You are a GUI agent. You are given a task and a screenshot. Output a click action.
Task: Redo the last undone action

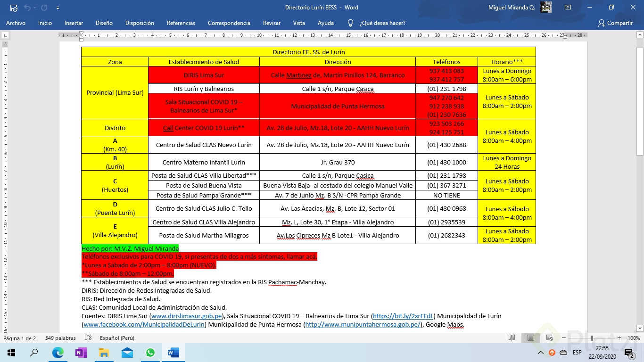44,8
